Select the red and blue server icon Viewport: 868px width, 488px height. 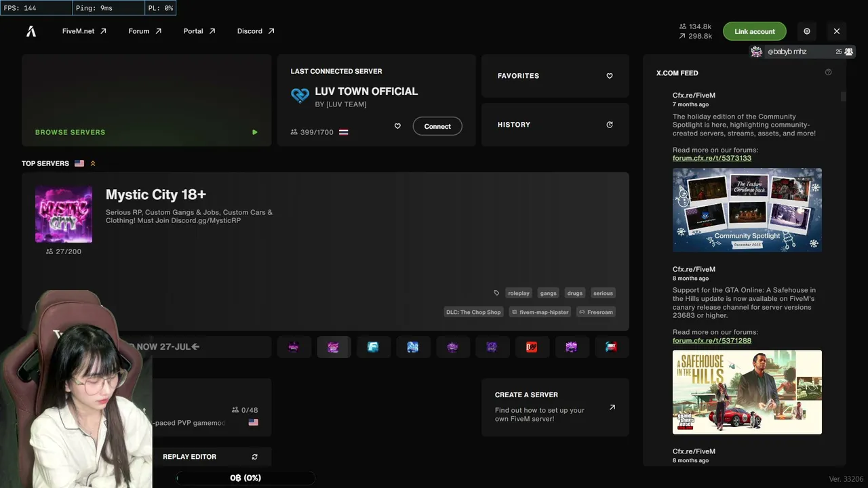pos(611,347)
